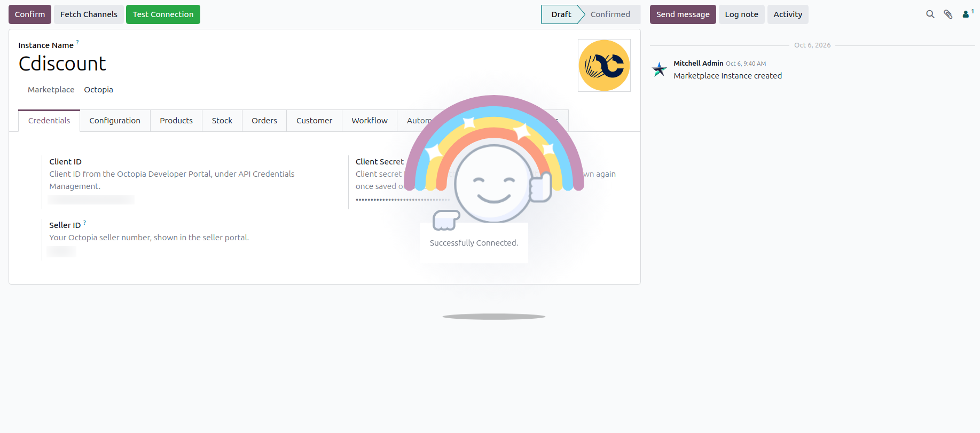Show the Seller ID help tooltip

84,222
